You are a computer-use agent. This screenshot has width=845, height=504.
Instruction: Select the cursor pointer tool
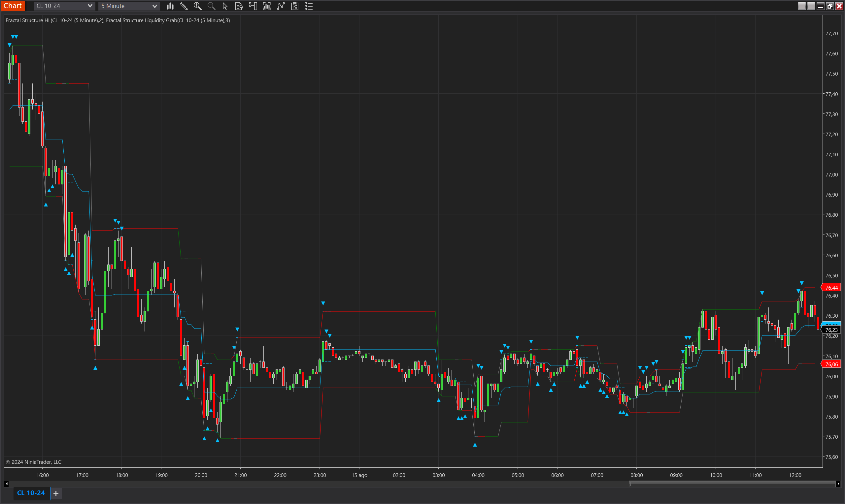pos(225,6)
